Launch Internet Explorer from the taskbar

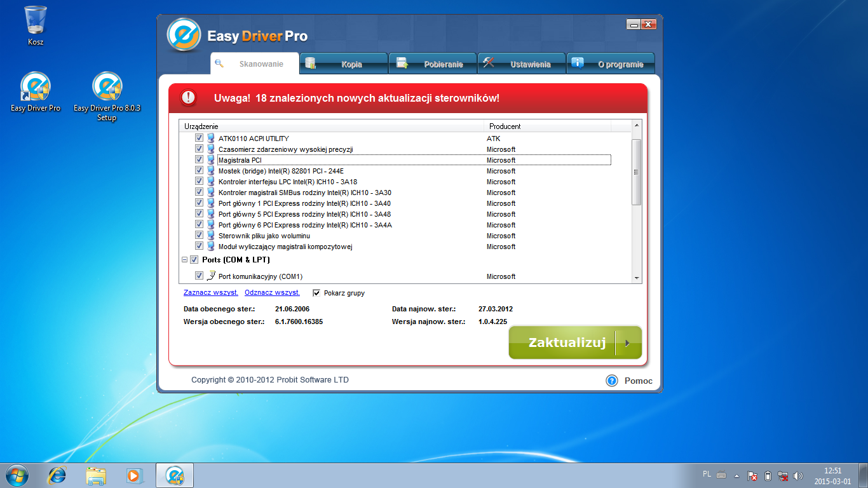pos(58,475)
